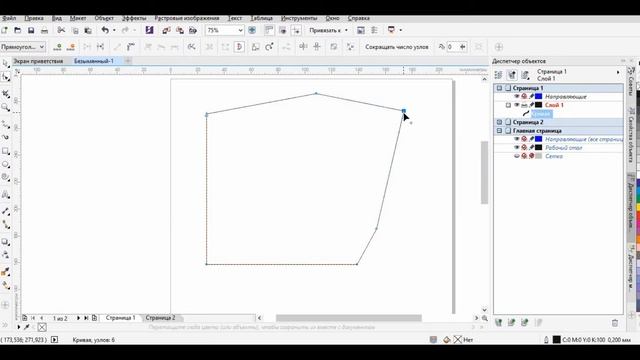Select the Zoom tool magnifier in the toolbox

point(5,107)
